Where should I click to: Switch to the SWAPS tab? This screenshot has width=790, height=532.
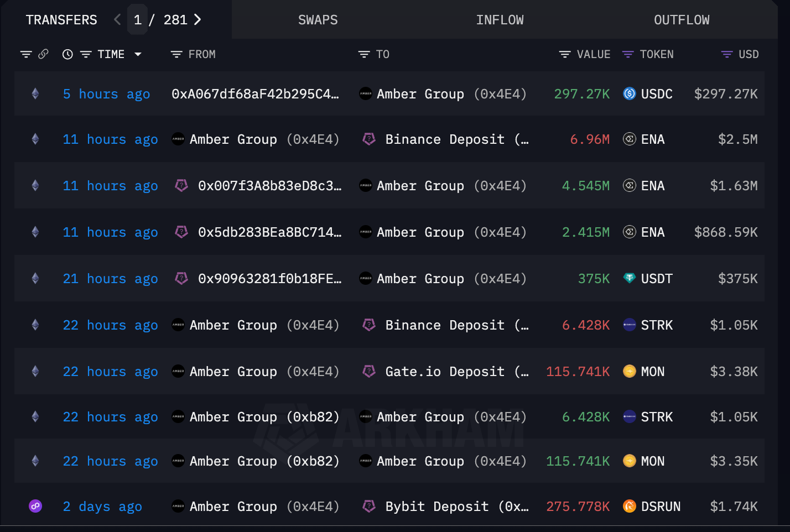[318, 20]
